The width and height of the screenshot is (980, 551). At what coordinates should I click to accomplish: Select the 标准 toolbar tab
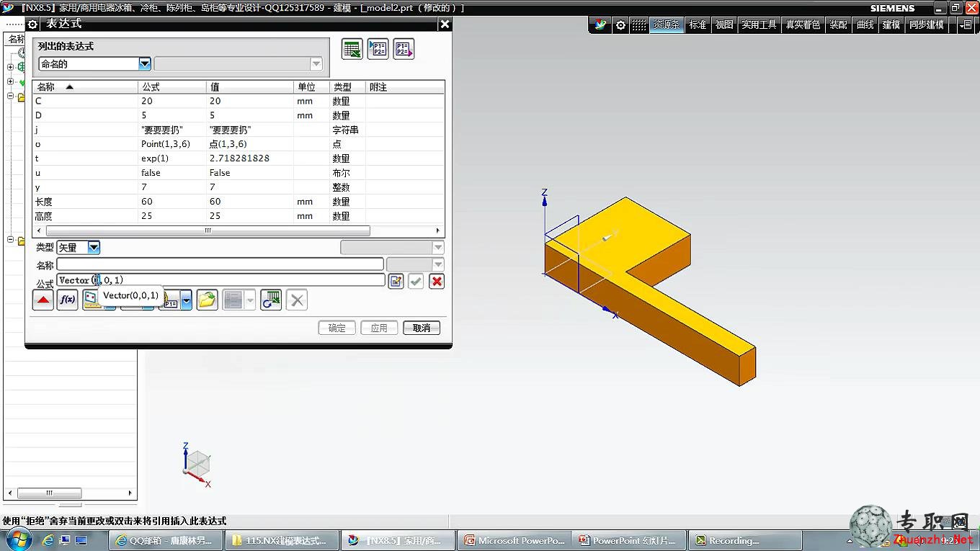pyautogui.click(x=698, y=24)
